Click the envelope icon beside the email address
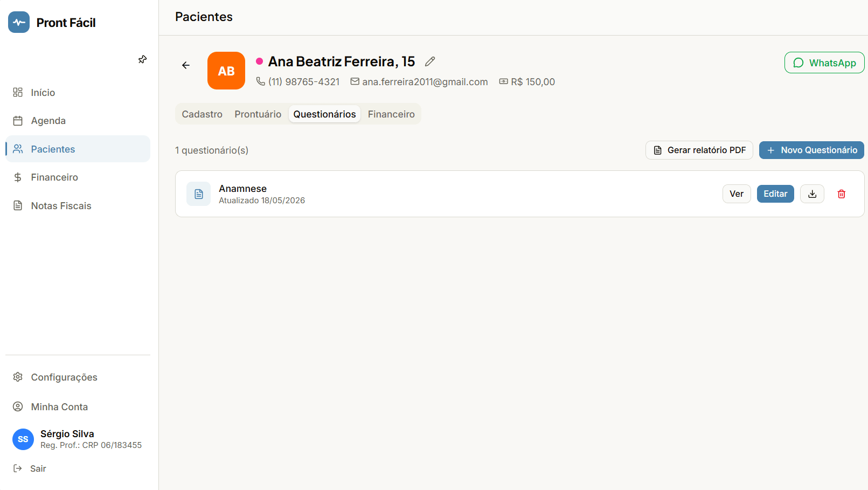The image size is (868, 490). (355, 81)
